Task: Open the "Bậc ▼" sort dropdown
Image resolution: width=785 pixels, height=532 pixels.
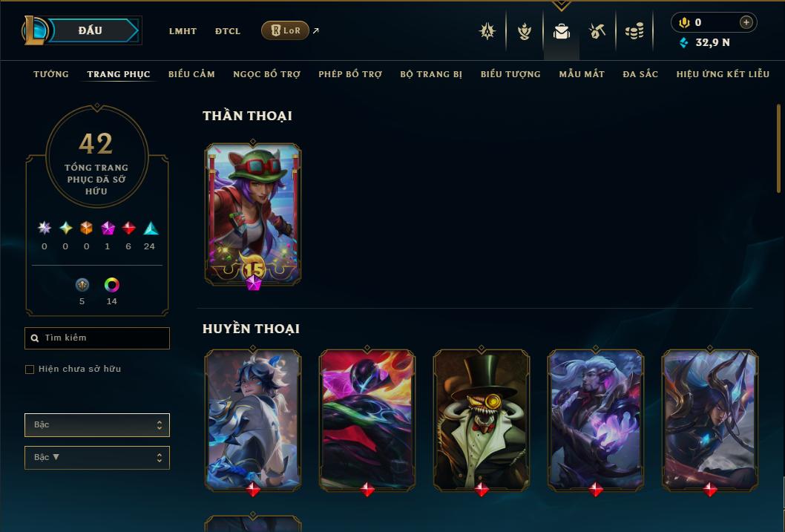Action: 97,457
